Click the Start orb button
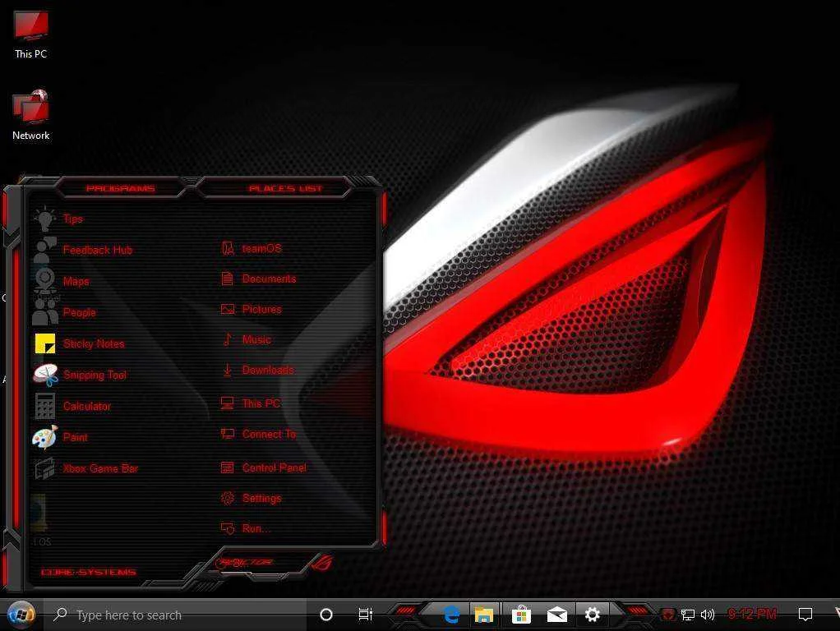 [x=21, y=614]
